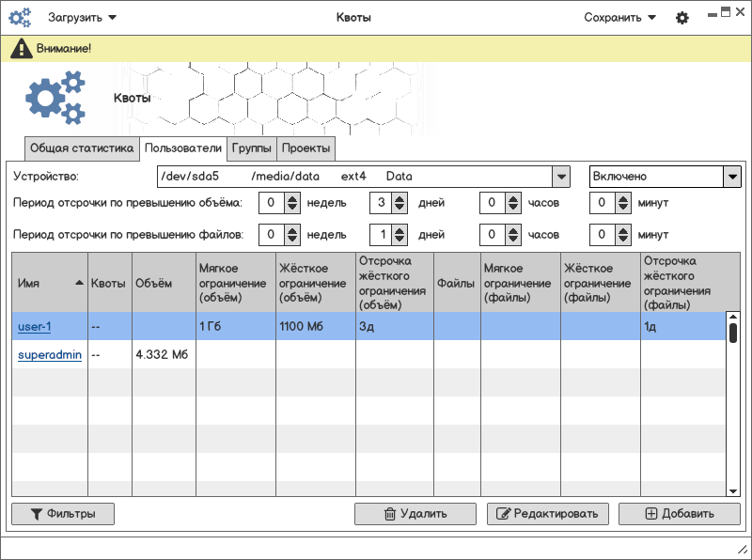The height and width of the screenshot is (560, 752).
Task: Switch to Общая статистика tab
Action: (x=82, y=148)
